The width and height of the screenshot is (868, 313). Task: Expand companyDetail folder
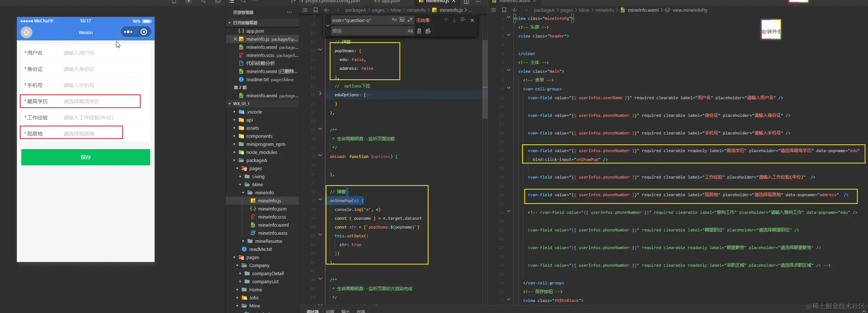pyautogui.click(x=240, y=273)
